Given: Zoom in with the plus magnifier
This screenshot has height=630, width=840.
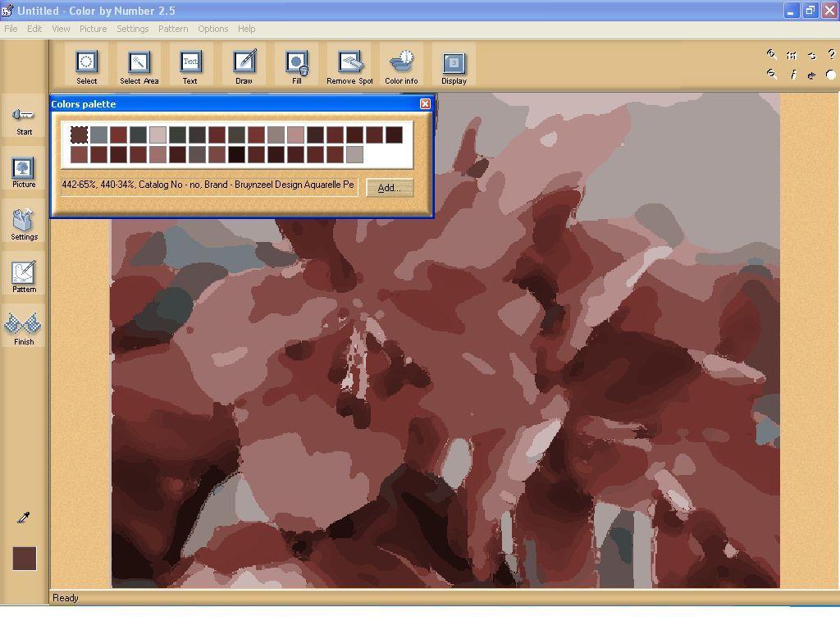Looking at the screenshot, I should (771, 53).
